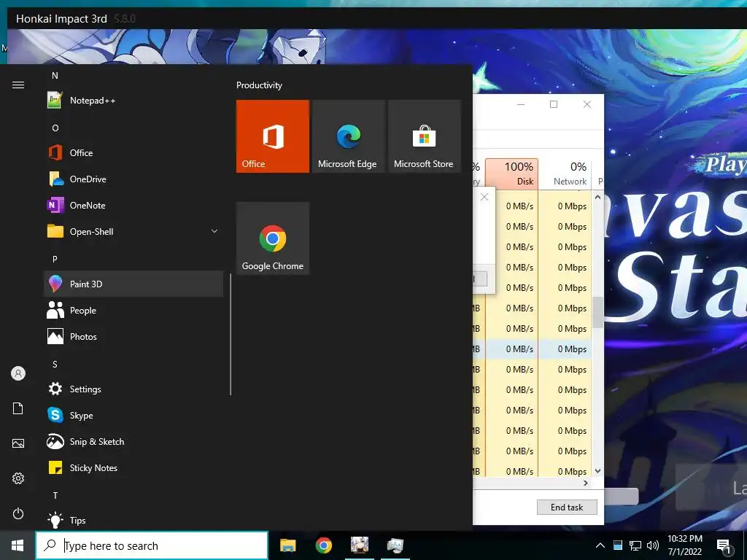Click the Power icon in Start sidebar

coord(18,513)
